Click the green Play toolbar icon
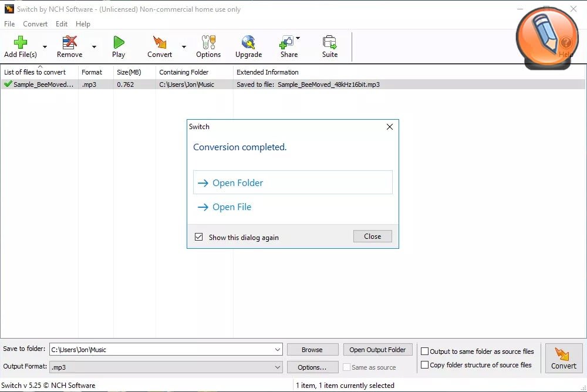Viewport: 587px width, 392px height. (x=119, y=42)
